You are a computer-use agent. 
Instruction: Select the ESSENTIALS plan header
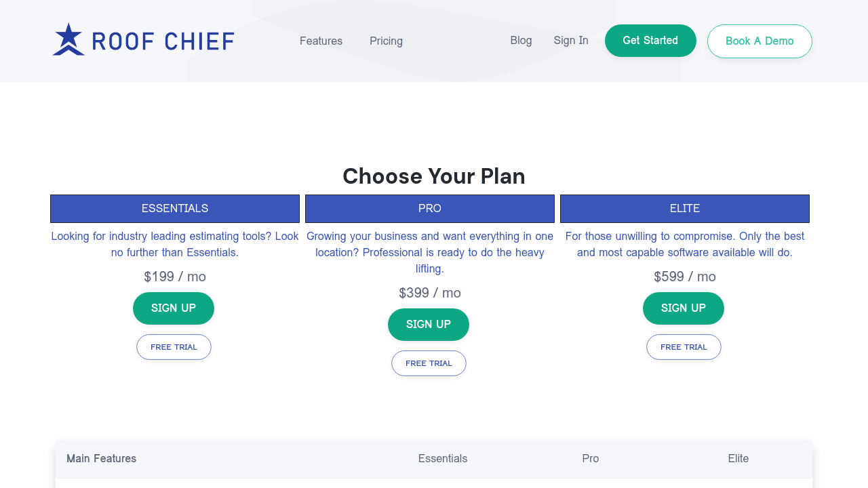click(x=175, y=209)
